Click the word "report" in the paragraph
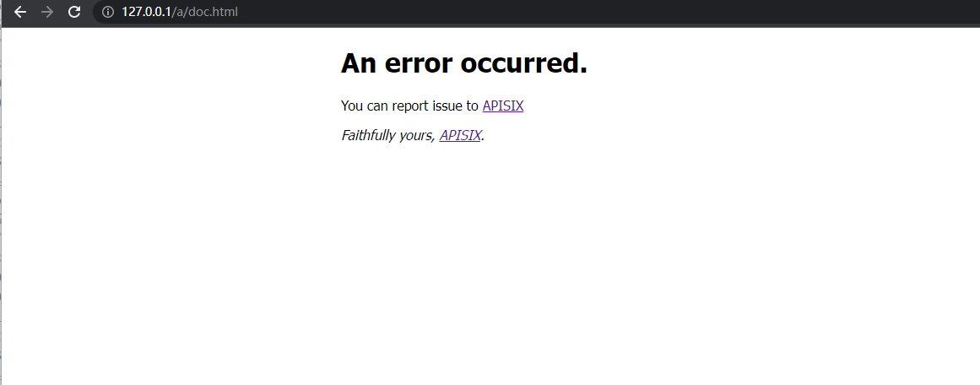Image resolution: width=980 pixels, height=385 pixels. pos(409,107)
